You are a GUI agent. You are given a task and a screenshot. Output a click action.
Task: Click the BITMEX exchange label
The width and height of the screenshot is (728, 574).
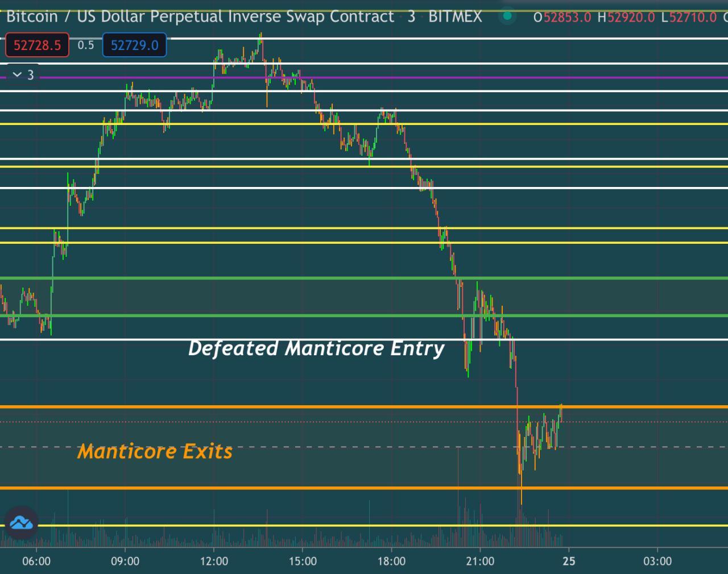point(455,16)
